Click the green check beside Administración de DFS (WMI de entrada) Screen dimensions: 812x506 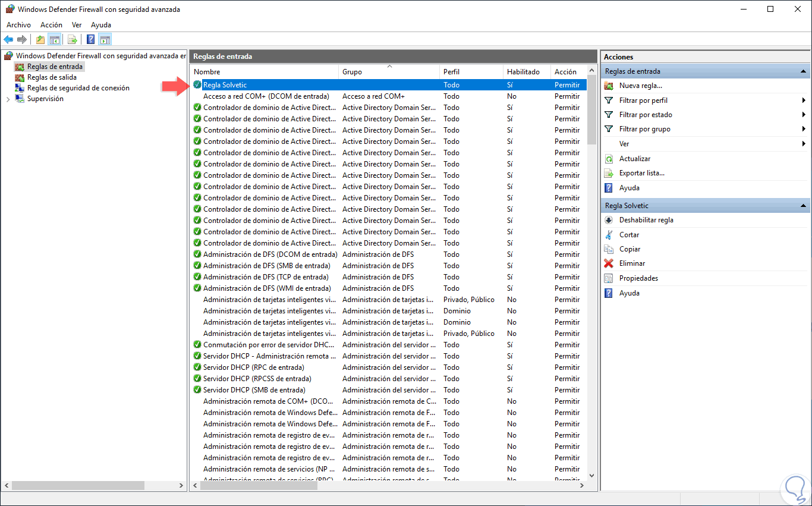pos(197,288)
